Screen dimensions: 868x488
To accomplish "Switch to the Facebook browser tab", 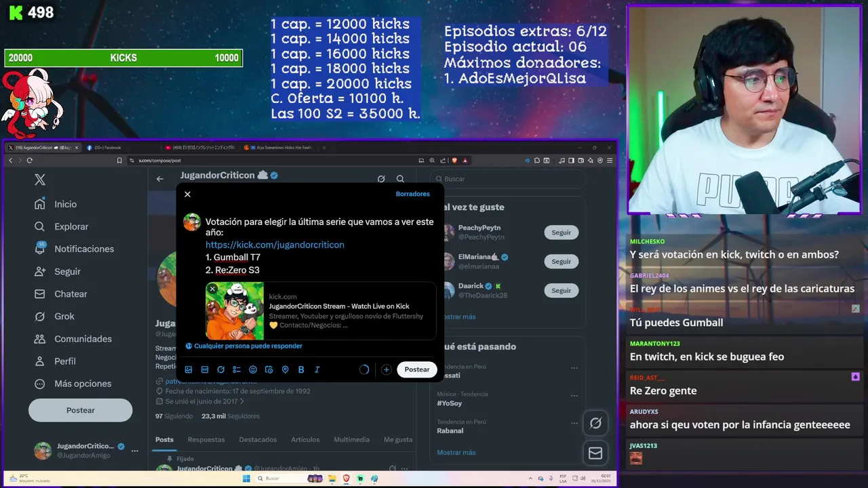I will [121, 147].
